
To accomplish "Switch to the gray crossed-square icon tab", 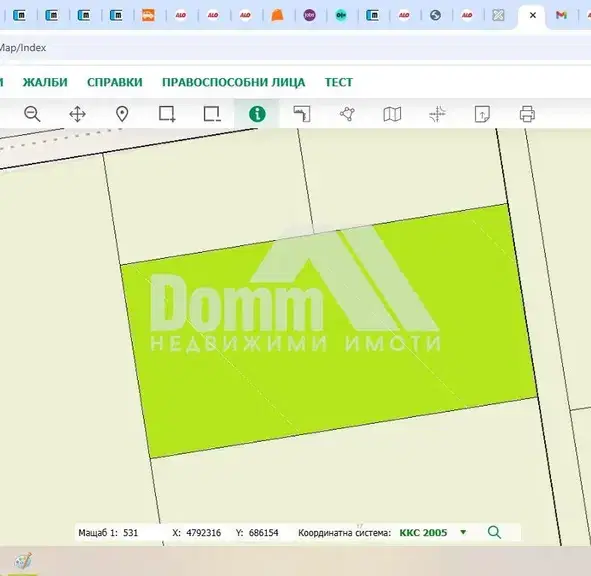I will point(498,15).
